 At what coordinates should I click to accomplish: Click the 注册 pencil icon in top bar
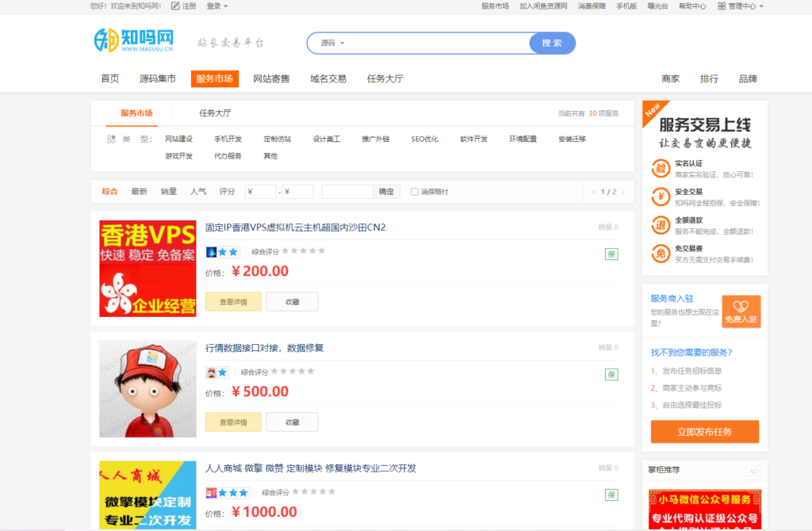(175, 6)
